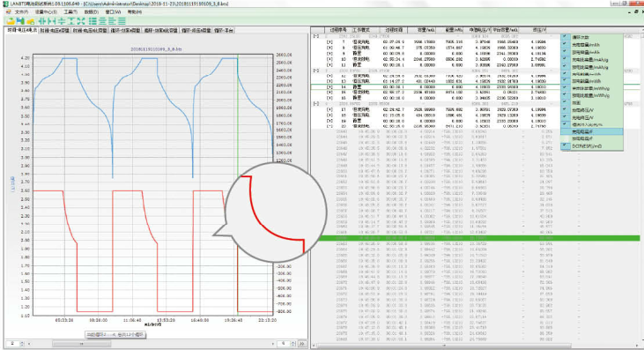Collapse the first cycle group in data tree
The width and height of the screenshot is (644, 350).
pyautogui.click(x=316, y=36)
